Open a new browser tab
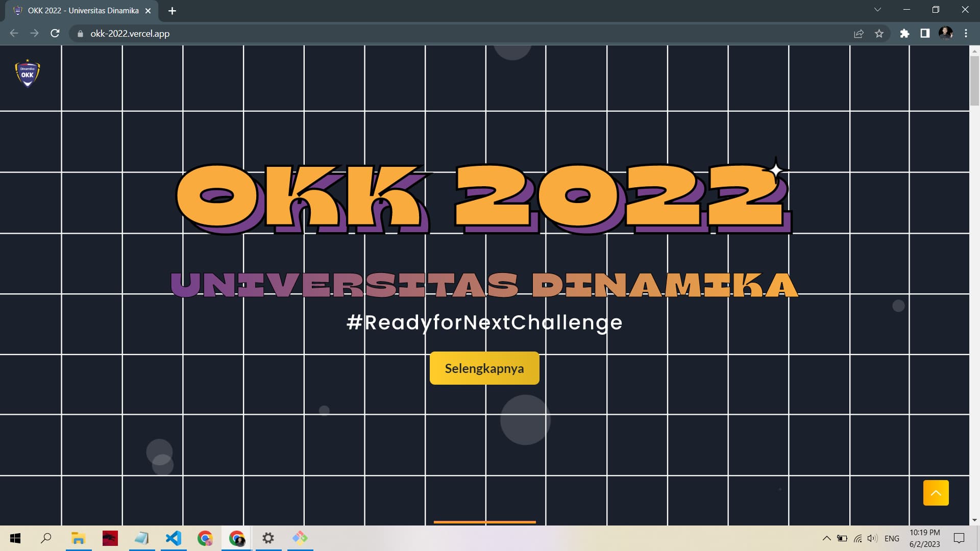The image size is (980, 551). coord(172,11)
